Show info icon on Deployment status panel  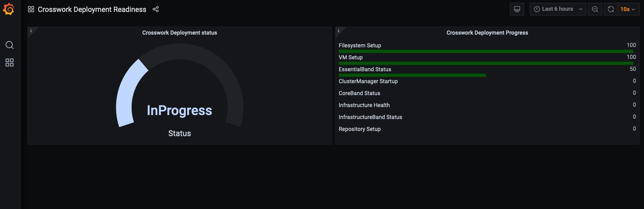point(31,31)
